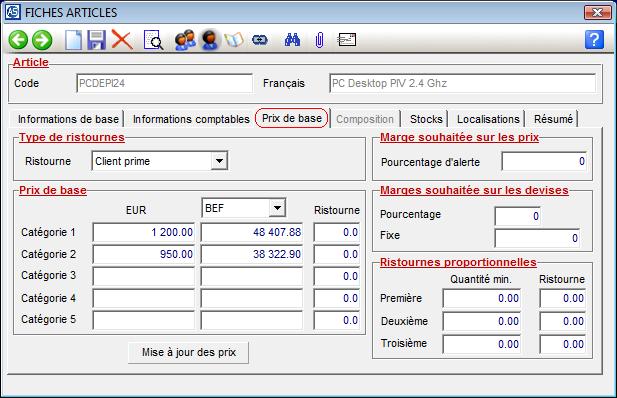Click Pourcentage d'alerte field
Image resolution: width=617 pixels, height=398 pixels.
(544, 161)
